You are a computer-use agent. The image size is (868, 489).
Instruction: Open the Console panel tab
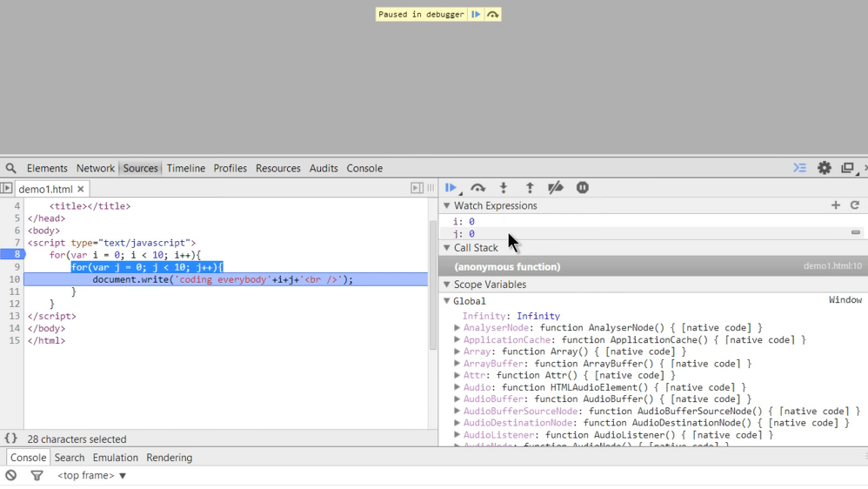coord(364,168)
